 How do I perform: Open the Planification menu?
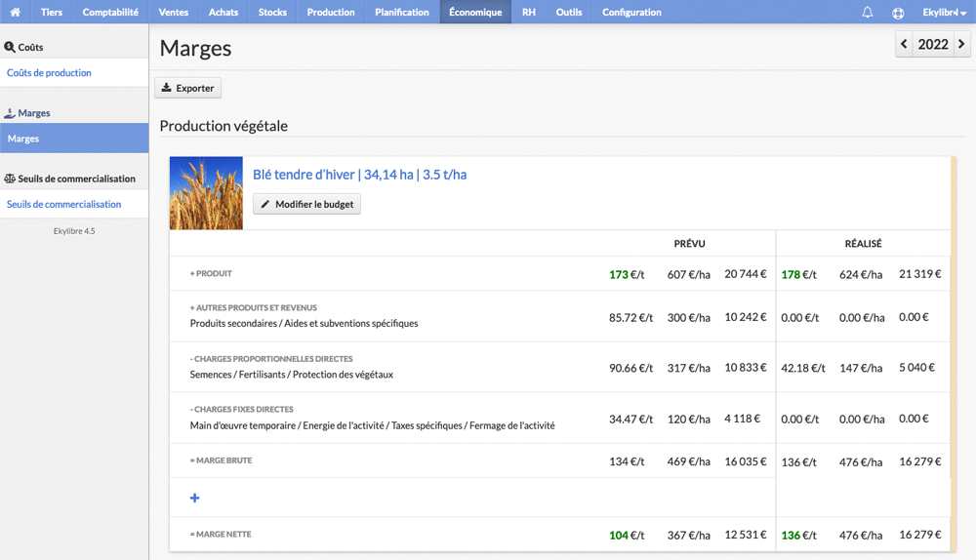point(401,12)
